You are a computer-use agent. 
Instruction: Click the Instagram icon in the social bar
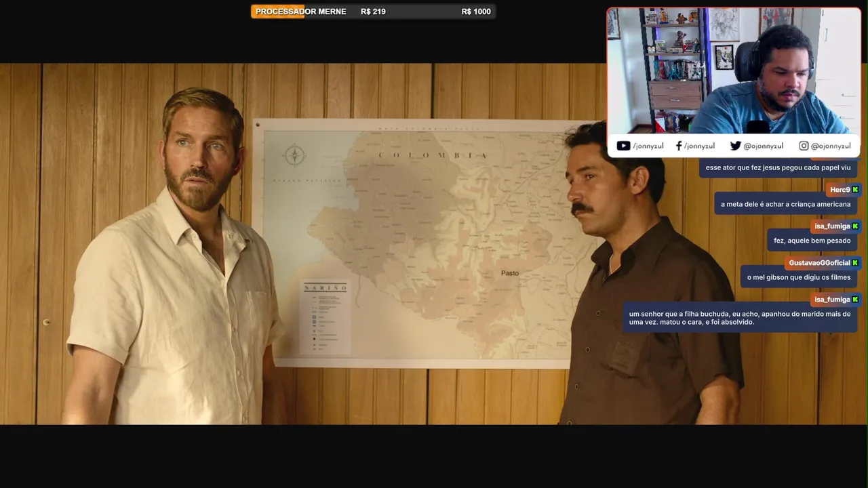[804, 146]
